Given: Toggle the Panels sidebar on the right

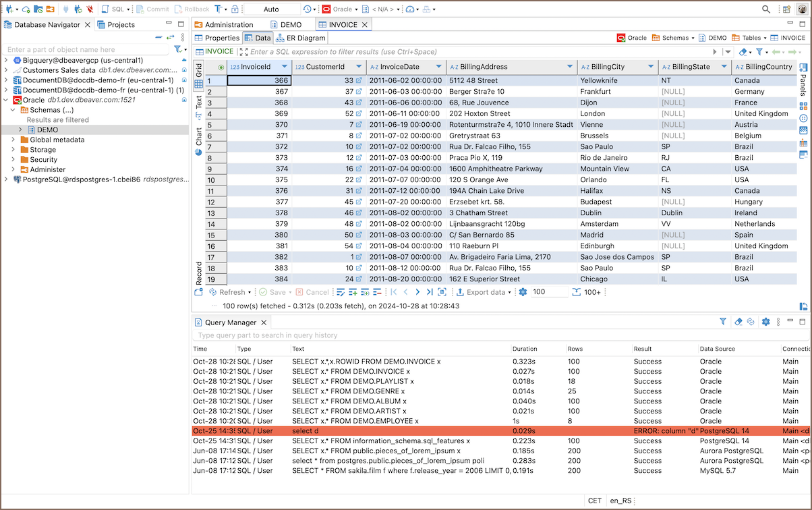Looking at the screenshot, I should 804,80.
